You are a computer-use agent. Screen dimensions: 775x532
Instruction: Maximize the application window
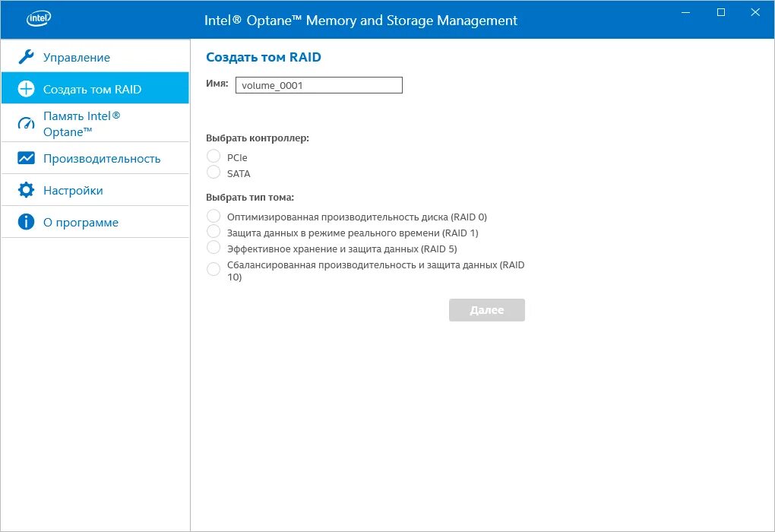point(721,12)
